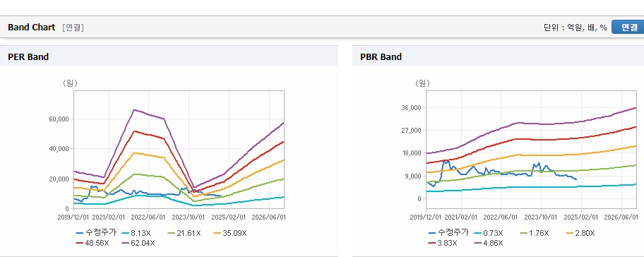Click the 2022/06/01 date label under PER chart
Image resolution: width=644 pixels, height=257 pixels.
[x=149, y=217]
